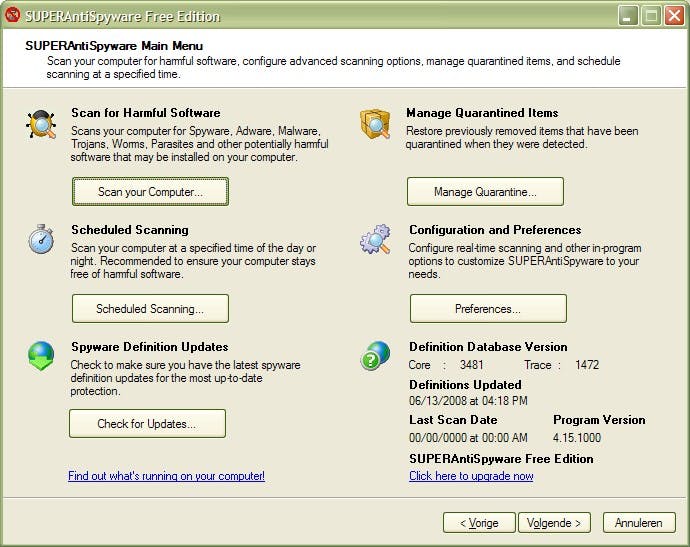The image size is (690, 547).
Task: Open Manage Quarantine dialog
Action: pyautogui.click(x=485, y=191)
